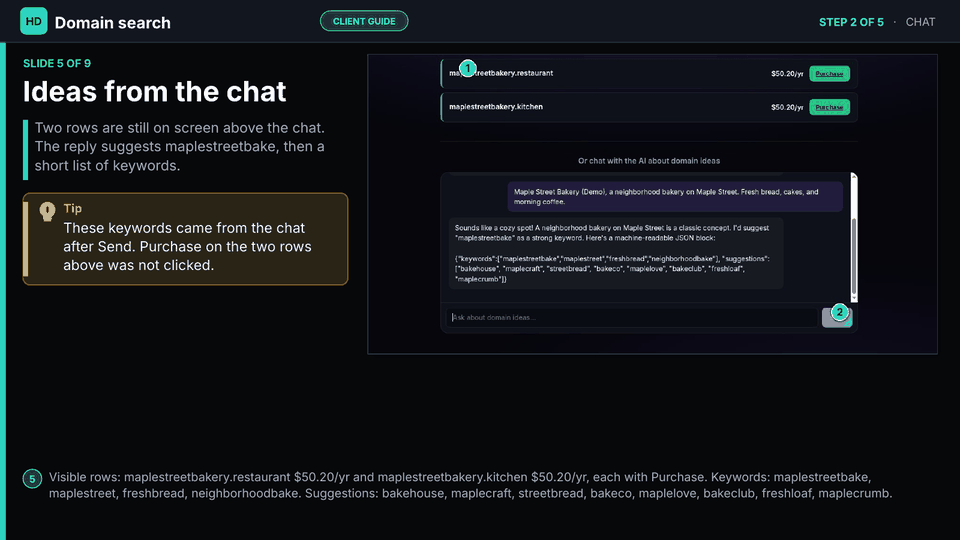Viewport: 960px width, 540px height.
Task: Purchase maplestreetbakery.kitchen domain
Action: pos(829,107)
